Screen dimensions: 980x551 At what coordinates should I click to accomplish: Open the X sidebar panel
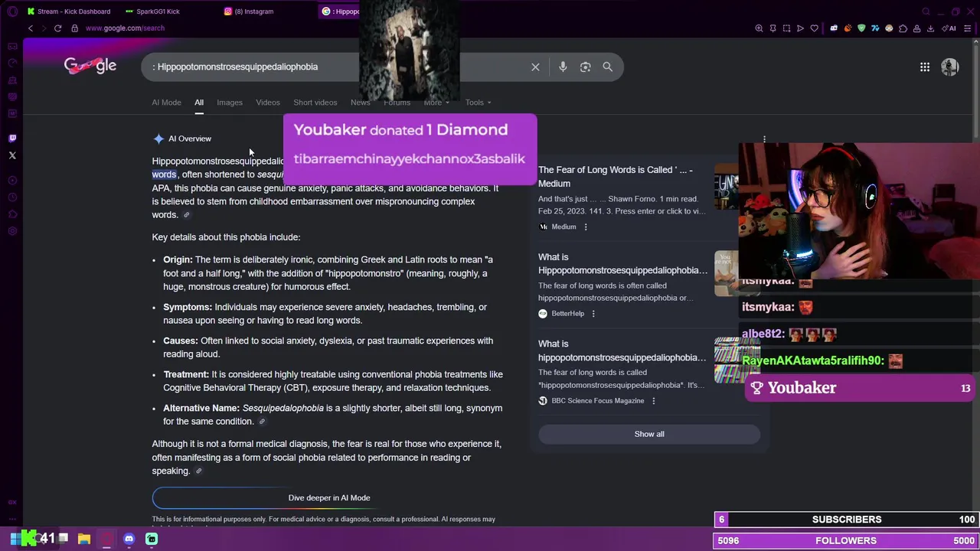click(x=12, y=155)
